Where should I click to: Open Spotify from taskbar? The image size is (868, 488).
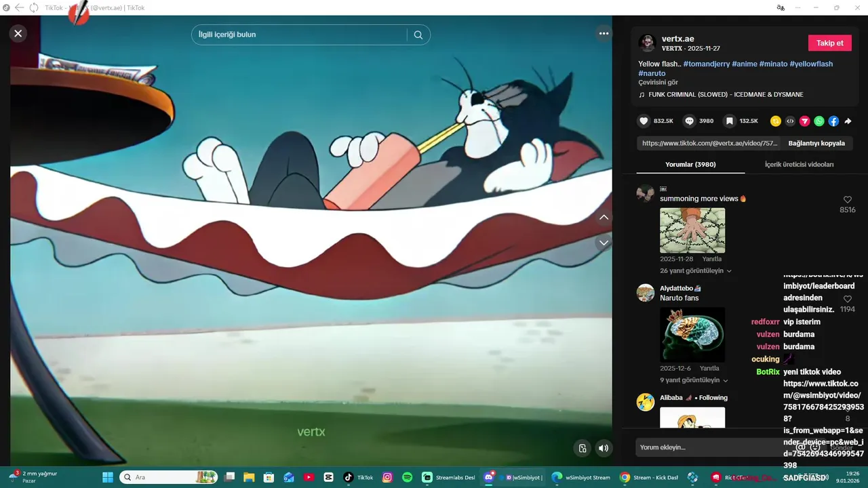408,477
